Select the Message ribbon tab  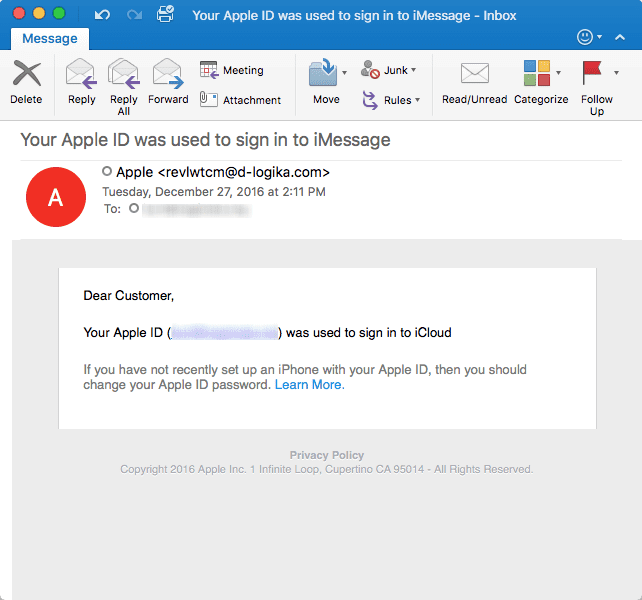pyautogui.click(x=50, y=39)
